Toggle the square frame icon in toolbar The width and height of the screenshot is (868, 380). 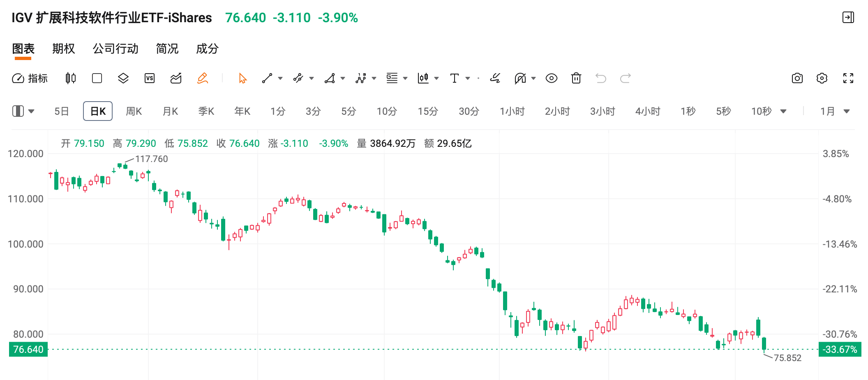(97, 78)
